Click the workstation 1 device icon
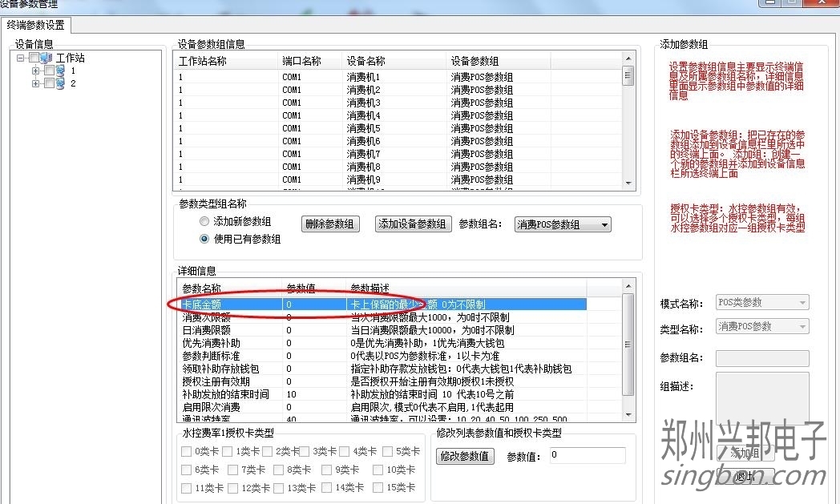 coord(60,71)
